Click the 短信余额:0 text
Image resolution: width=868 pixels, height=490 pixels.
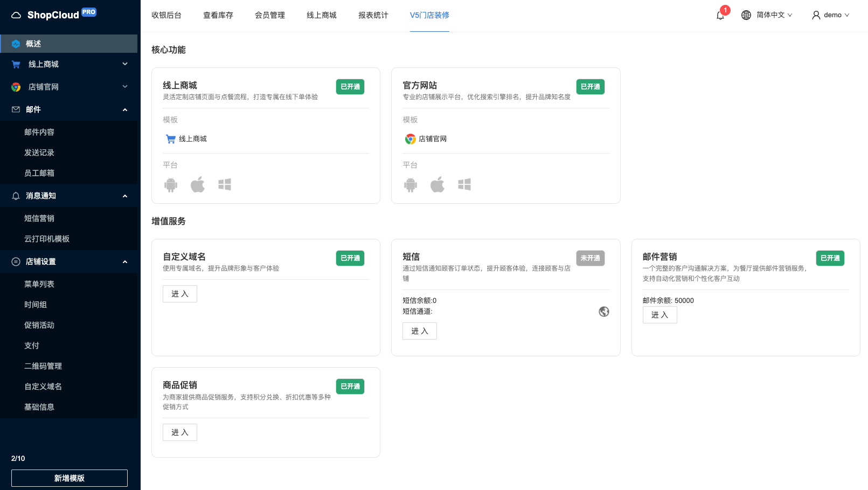point(420,301)
